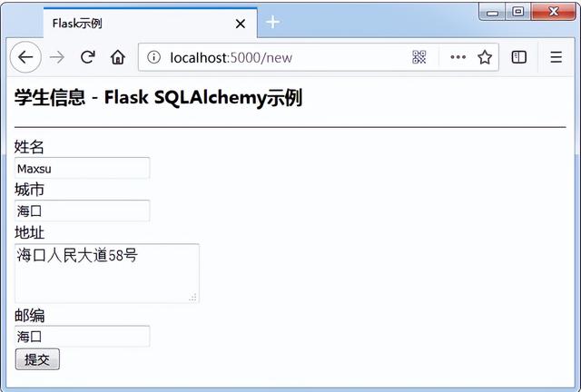Focus the 姓名 field containing Maxsu
581x392 pixels.
(x=83, y=168)
